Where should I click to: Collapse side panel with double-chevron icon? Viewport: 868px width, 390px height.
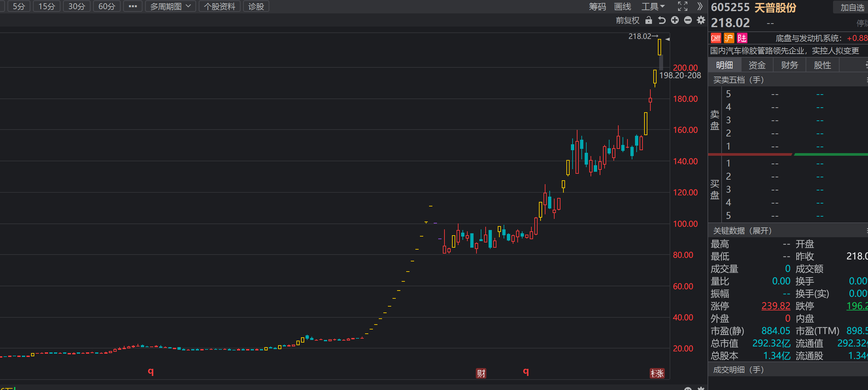(700, 7)
